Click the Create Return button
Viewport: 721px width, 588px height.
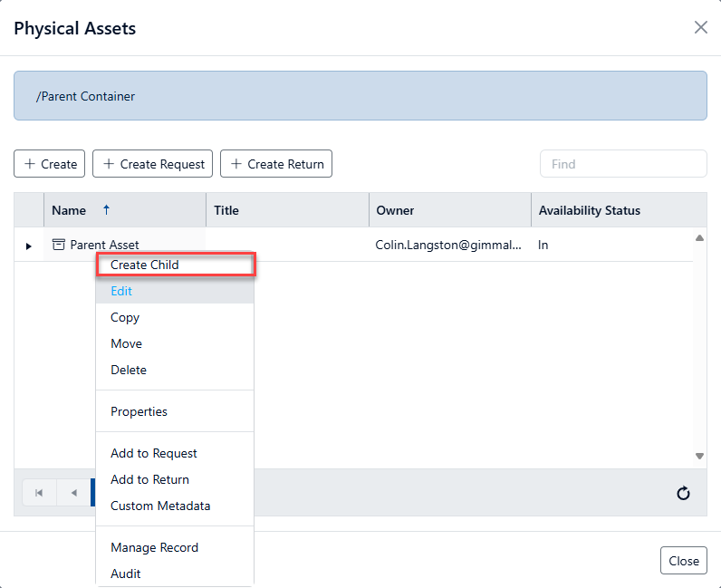click(276, 164)
